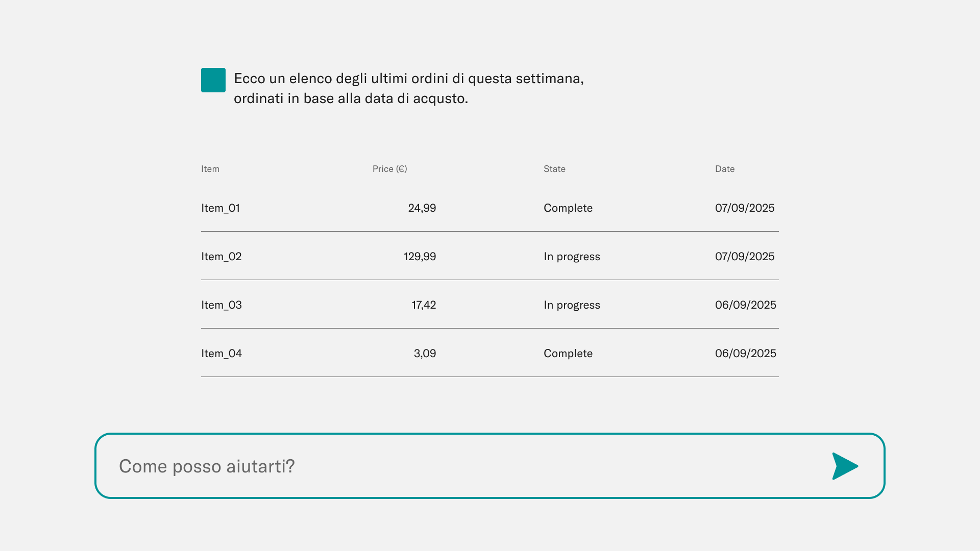Click the Complete state for Item_04

coord(568,354)
